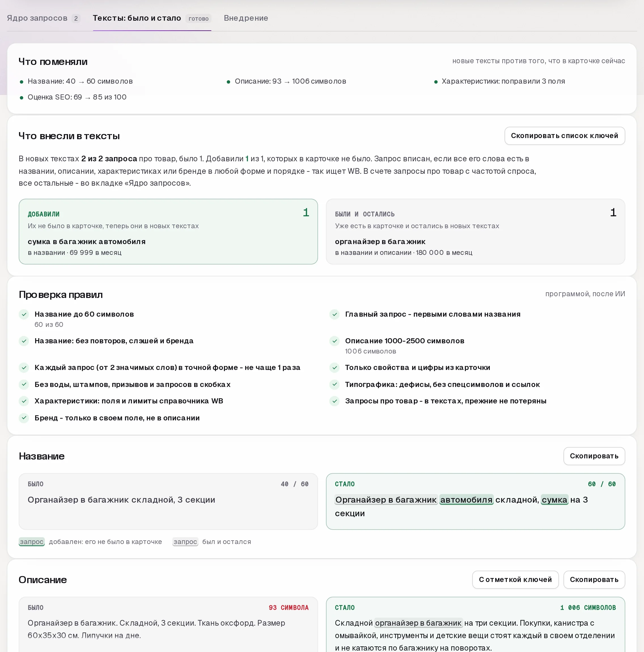644x652 pixels.
Task: Click text Характеристики: поправили 3 поля
Action: click(503, 81)
